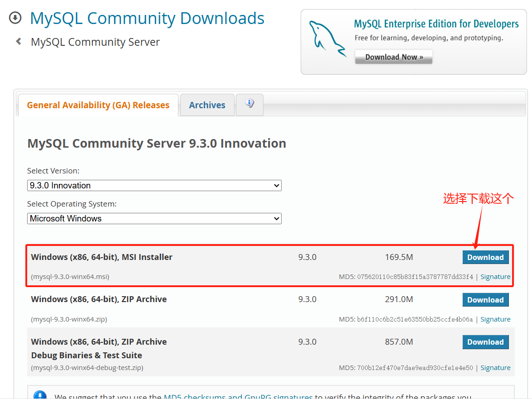Viewport: 532px width, 399px height.
Task: Click the back chevron beside MySQL Community Server
Action: pos(19,41)
